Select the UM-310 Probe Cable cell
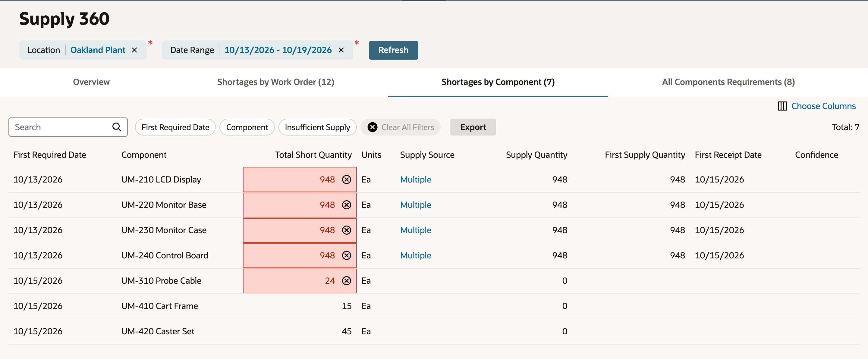Image resolution: width=868 pixels, height=359 pixels. point(161,280)
